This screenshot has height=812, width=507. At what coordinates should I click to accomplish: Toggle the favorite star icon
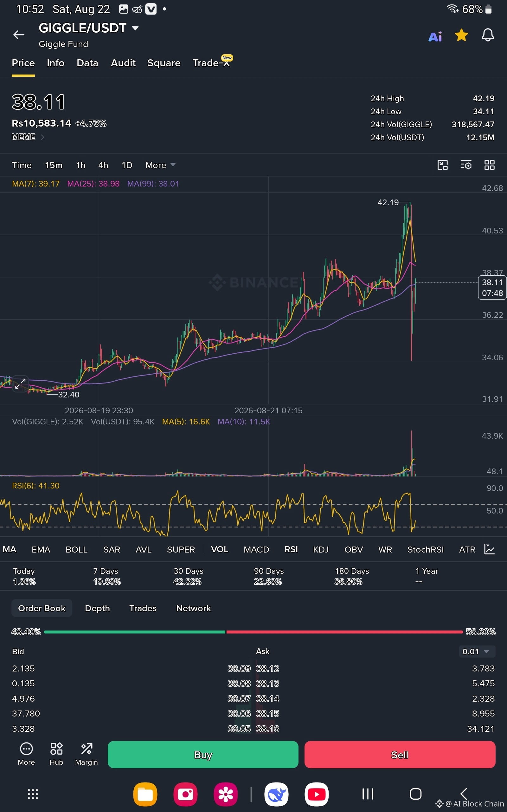(x=461, y=35)
